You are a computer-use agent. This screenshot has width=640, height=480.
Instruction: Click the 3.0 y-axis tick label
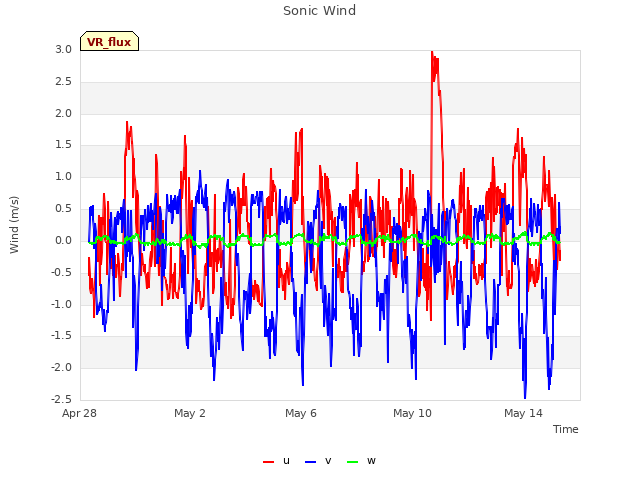[64, 49]
